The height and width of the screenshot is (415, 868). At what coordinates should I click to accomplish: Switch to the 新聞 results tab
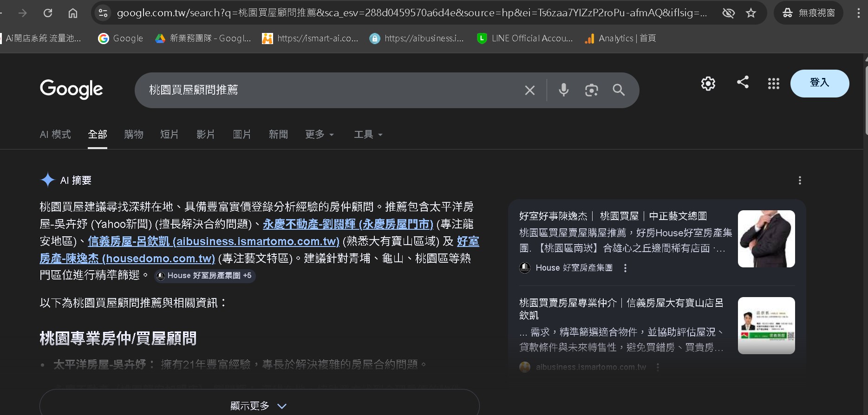(278, 135)
